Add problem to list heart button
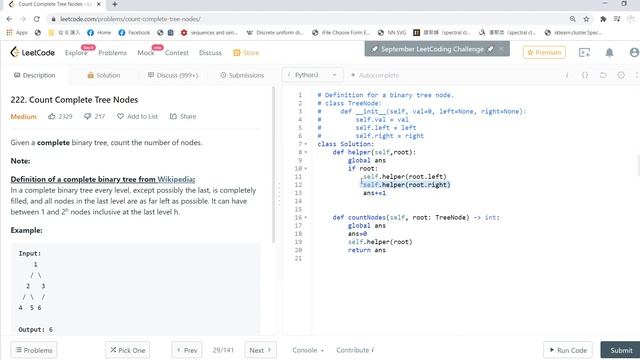Screen dimensions: 640x360 point(137,116)
